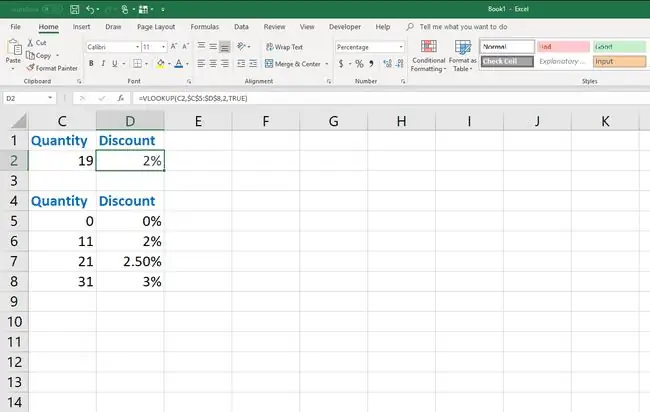
Task: Select row 8 header
Action: pyautogui.click(x=14, y=281)
